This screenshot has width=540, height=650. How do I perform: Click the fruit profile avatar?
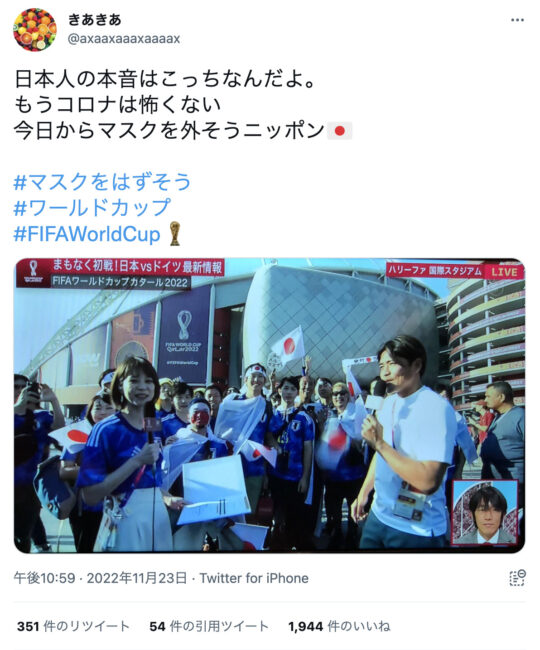point(35,29)
